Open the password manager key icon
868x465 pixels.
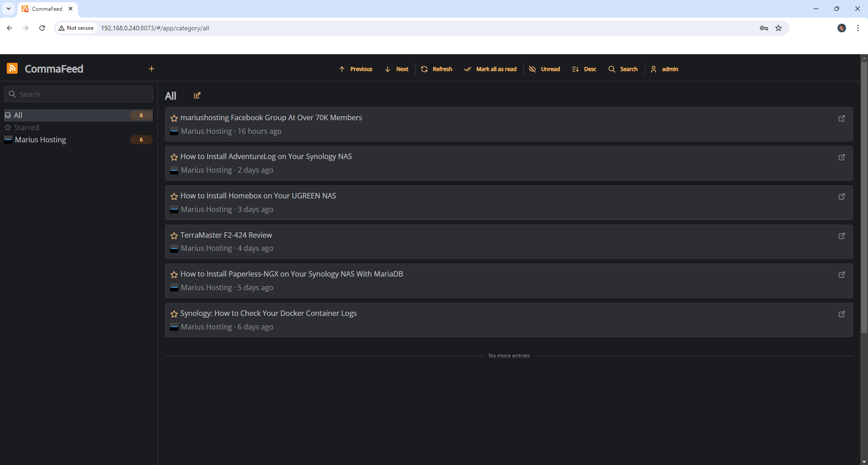(x=764, y=28)
